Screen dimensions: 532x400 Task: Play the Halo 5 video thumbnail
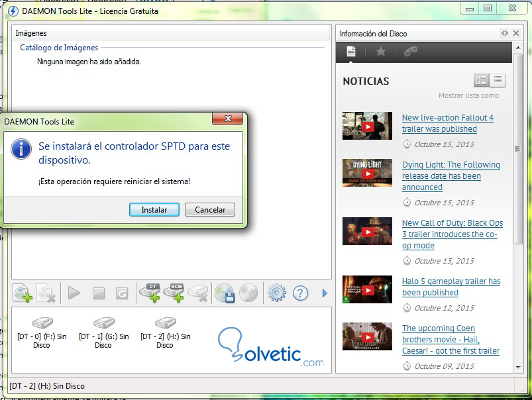(x=368, y=290)
